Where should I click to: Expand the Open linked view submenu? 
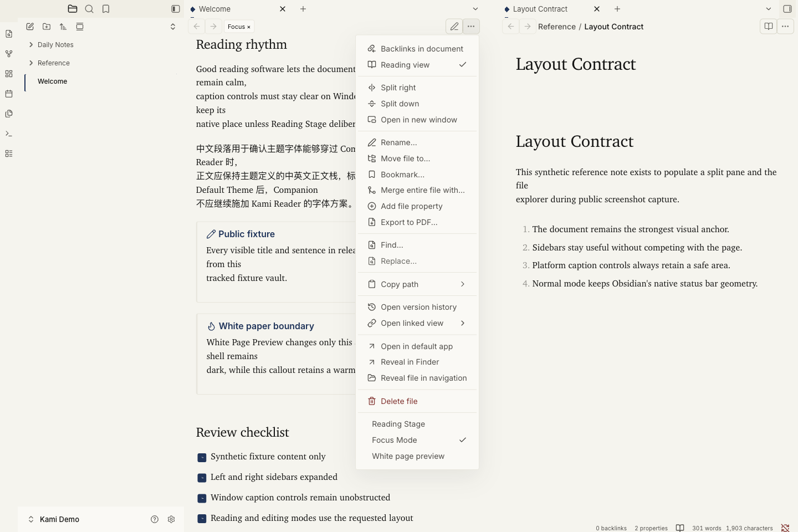coord(417,323)
